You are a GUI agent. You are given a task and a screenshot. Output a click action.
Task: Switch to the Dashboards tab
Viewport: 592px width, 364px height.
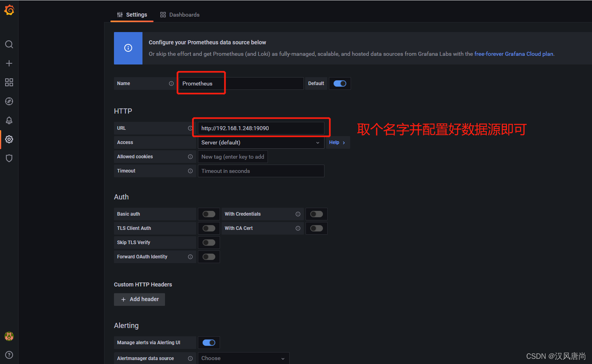coord(180,15)
